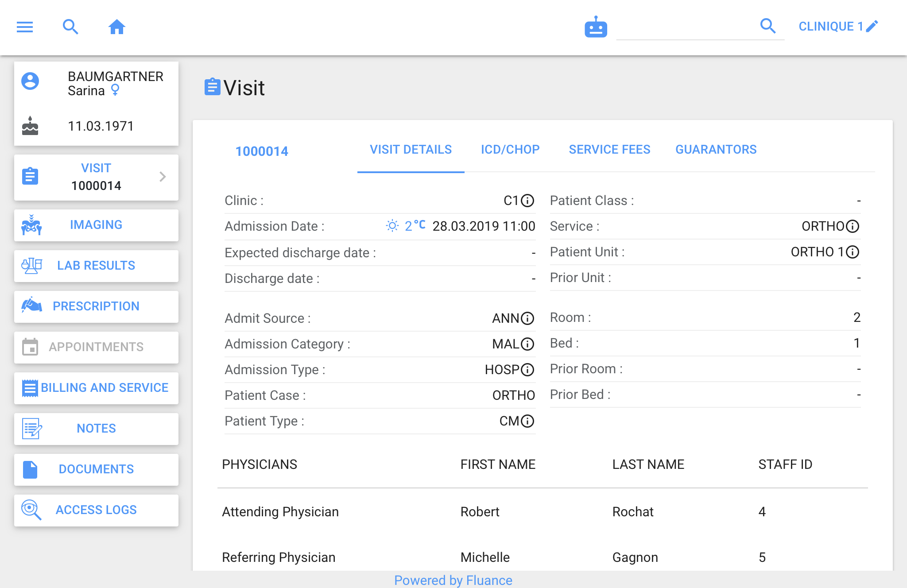Select the Guarantors tab
Image resolution: width=907 pixels, height=588 pixels.
tap(716, 150)
